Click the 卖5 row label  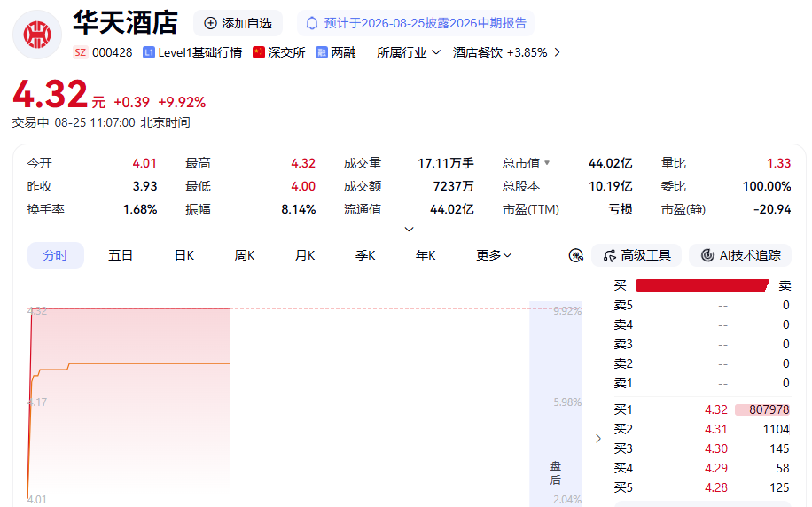pyautogui.click(x=623, y=305)
